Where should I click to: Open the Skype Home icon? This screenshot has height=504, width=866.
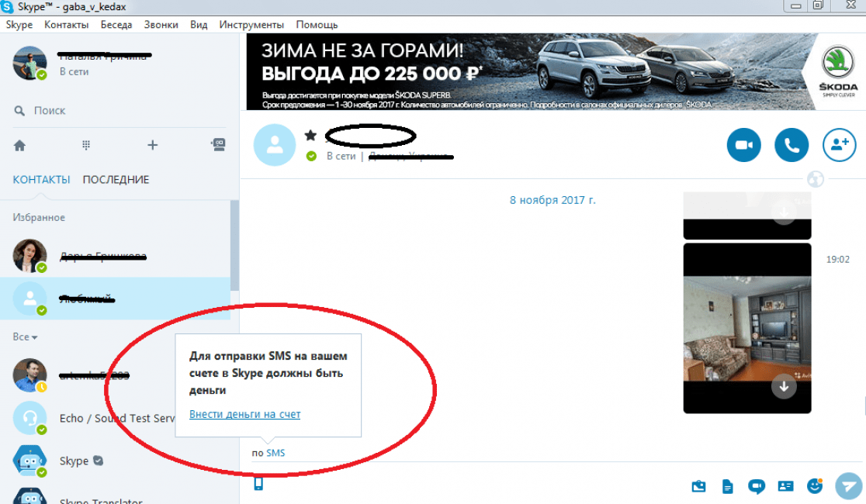(x=20, y=145)
